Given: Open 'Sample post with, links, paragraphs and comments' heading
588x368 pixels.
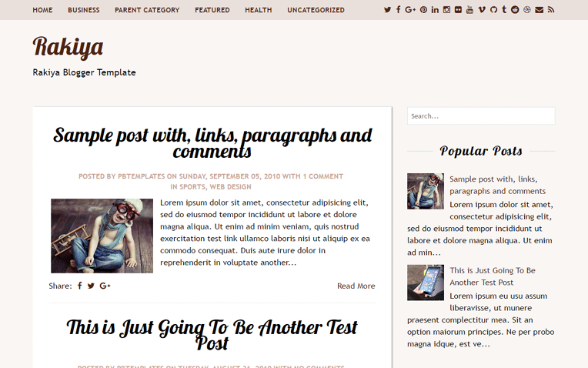Looking at the screenshot, I should pos(212,143).
